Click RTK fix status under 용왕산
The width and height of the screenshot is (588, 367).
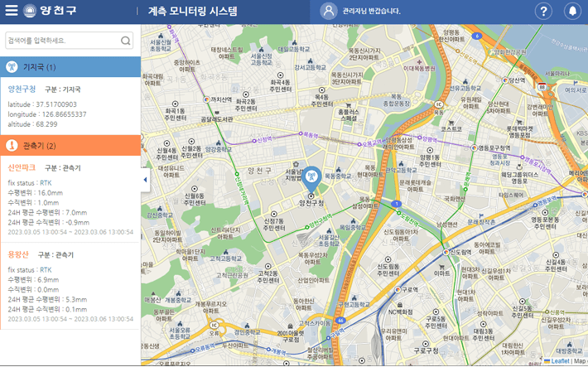pyautogui.click(x=46, y=270)
